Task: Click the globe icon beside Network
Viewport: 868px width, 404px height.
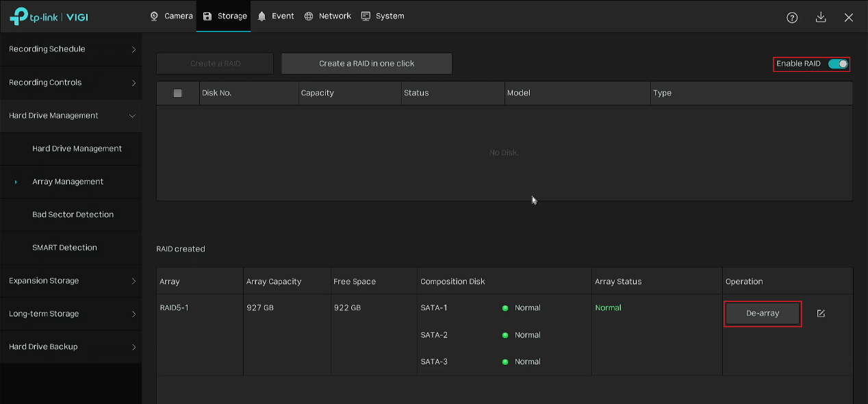Action: (309, 16)
